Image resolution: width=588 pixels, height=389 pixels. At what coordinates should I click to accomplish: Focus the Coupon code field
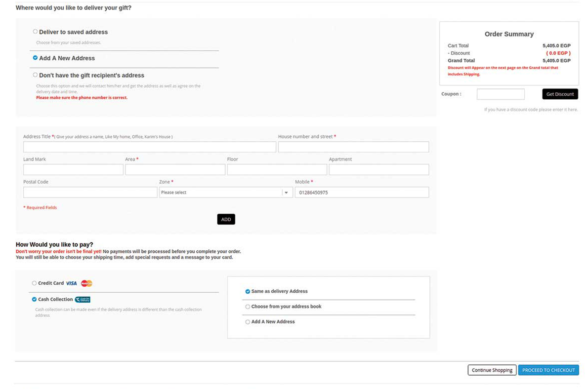500,94
